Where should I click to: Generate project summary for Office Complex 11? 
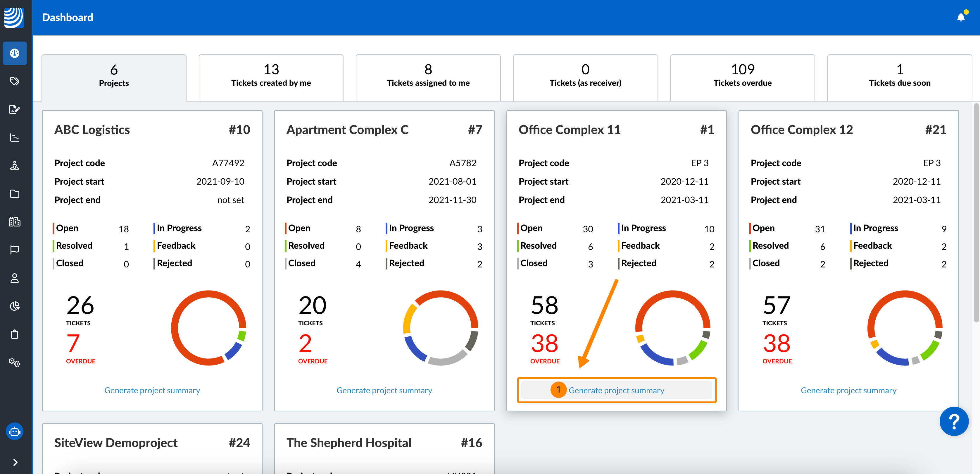pos(616,390)
